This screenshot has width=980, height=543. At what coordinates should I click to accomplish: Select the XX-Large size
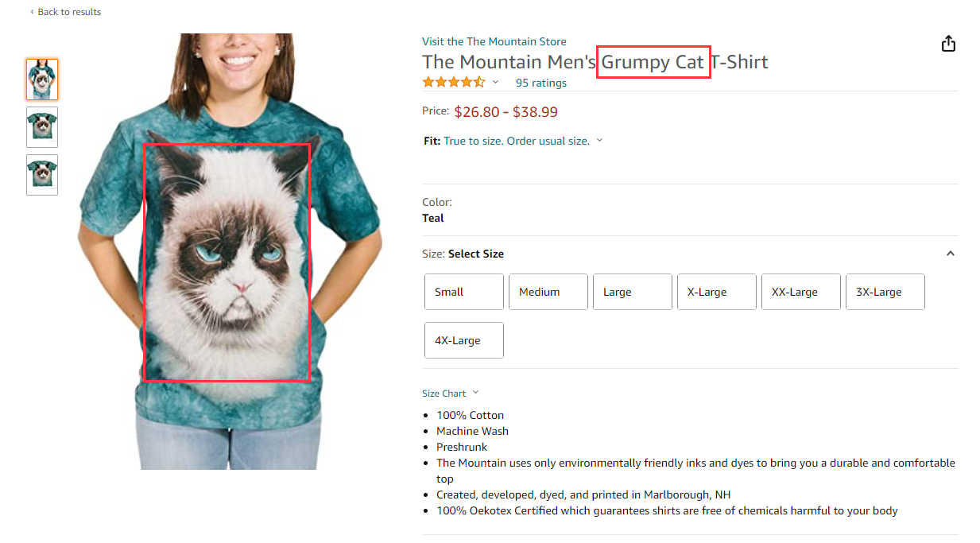click(x=800, y=292)
